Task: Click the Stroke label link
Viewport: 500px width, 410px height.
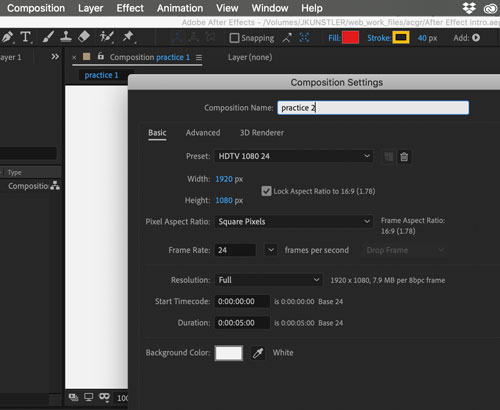Action: 379,38
